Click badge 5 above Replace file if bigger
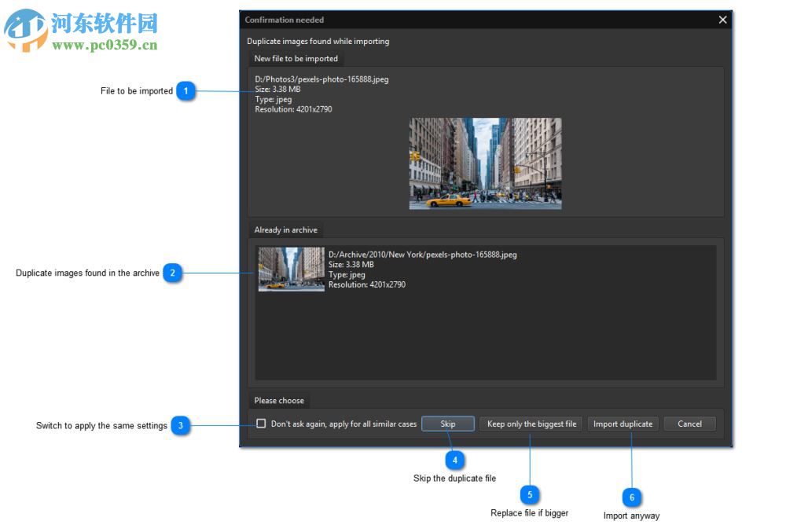 pyautogui.click(x=531, y=494)
